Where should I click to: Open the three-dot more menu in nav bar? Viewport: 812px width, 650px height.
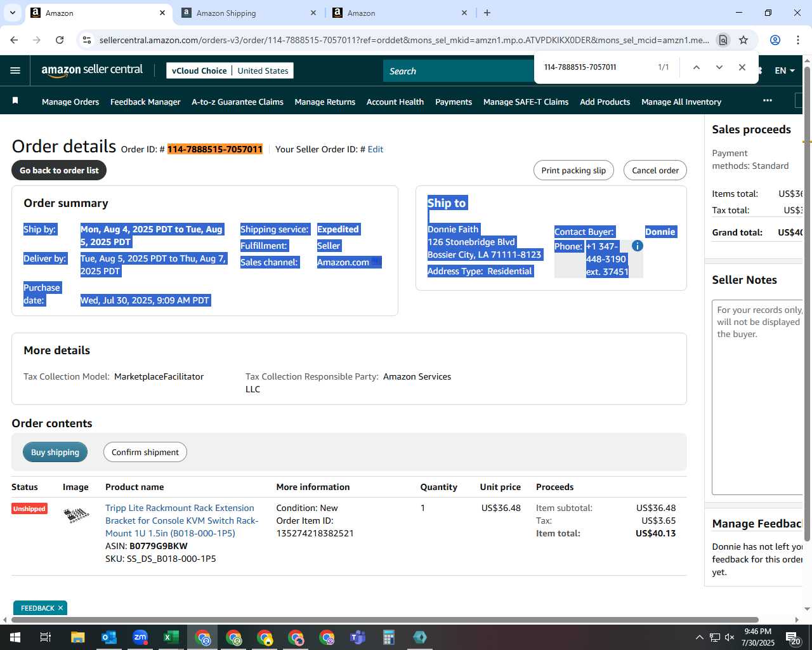(768, 101)
